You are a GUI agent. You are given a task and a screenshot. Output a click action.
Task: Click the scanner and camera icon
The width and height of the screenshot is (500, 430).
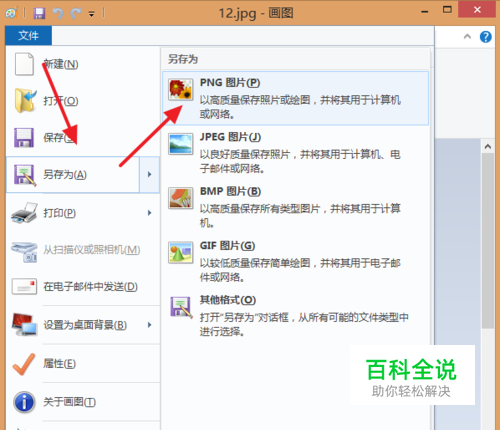click(x=24, y=251)
